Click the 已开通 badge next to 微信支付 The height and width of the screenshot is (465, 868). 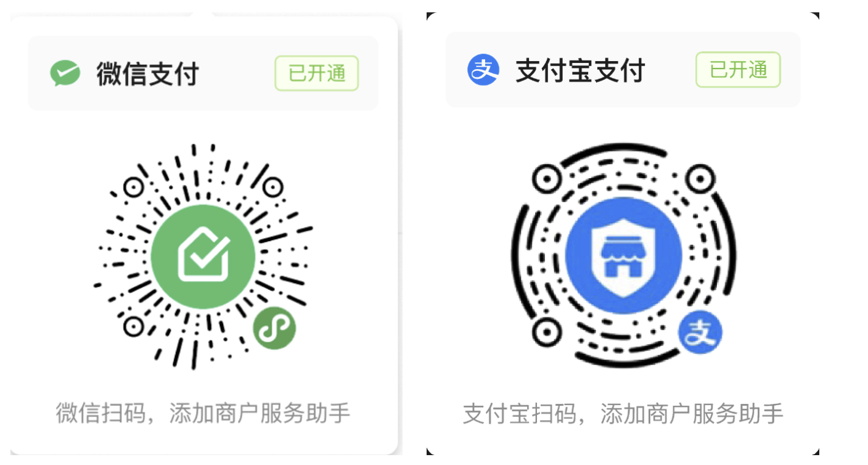point(316,73)
